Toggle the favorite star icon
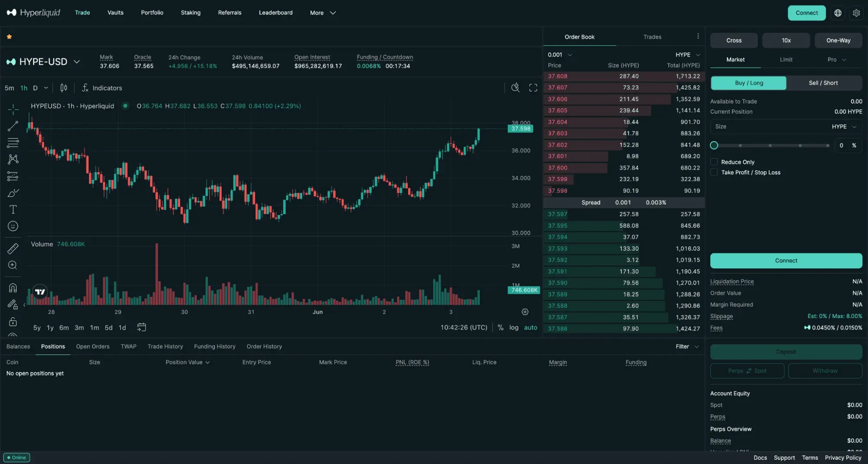This screenshot has width=868, height=464. pos(9,37)
